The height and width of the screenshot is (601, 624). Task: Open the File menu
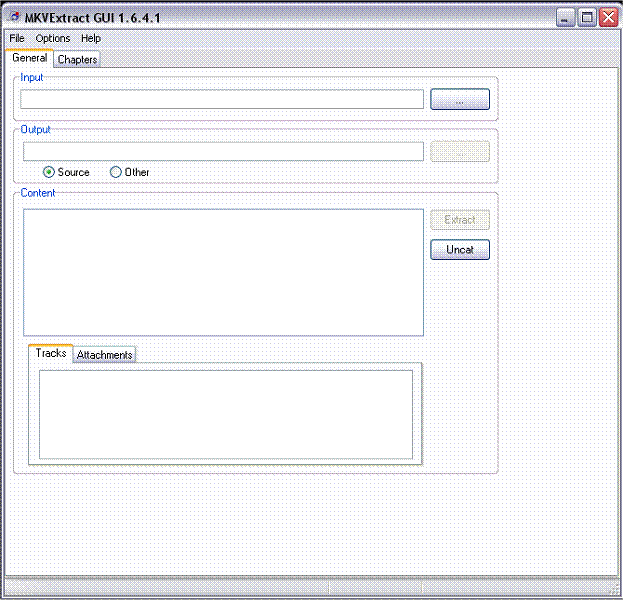pos(17,38)
